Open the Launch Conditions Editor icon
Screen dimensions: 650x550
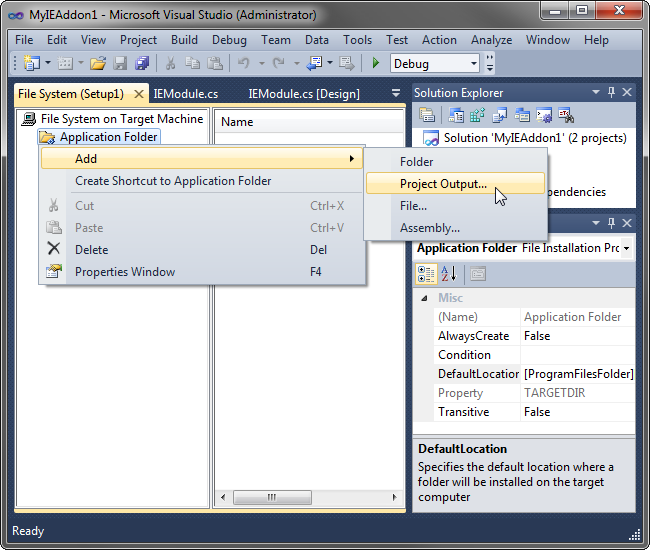pyautogui.click(x=566, y=115)
